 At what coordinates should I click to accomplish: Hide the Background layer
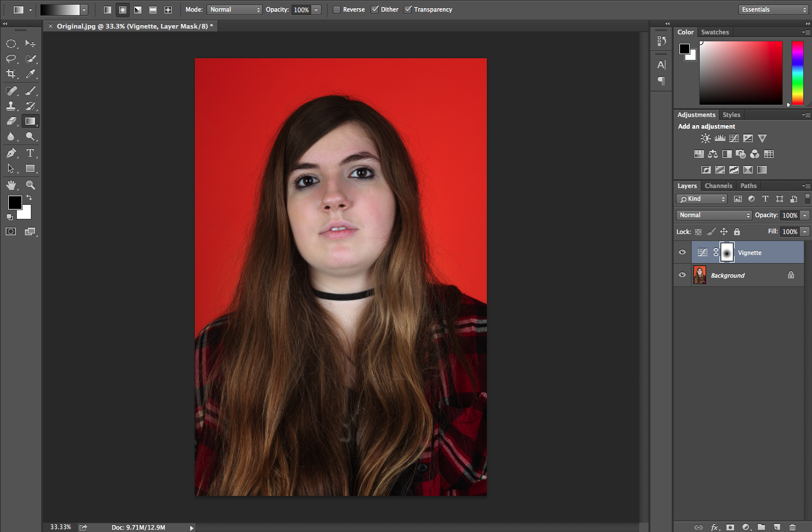tap(682, 275)
